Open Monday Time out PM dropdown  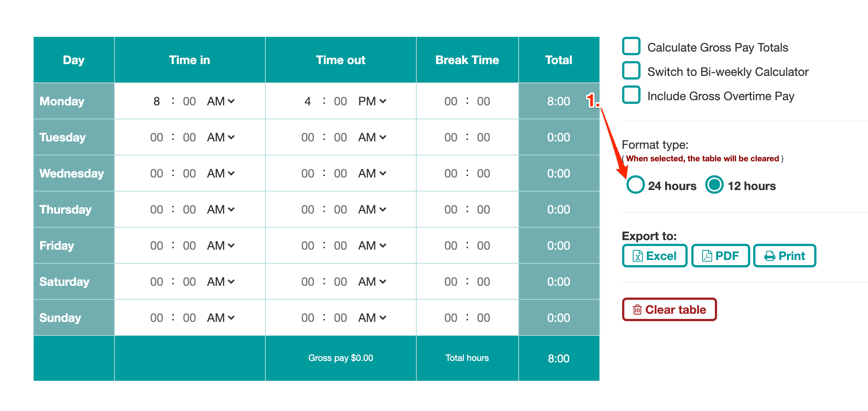(x=372, y=101)
